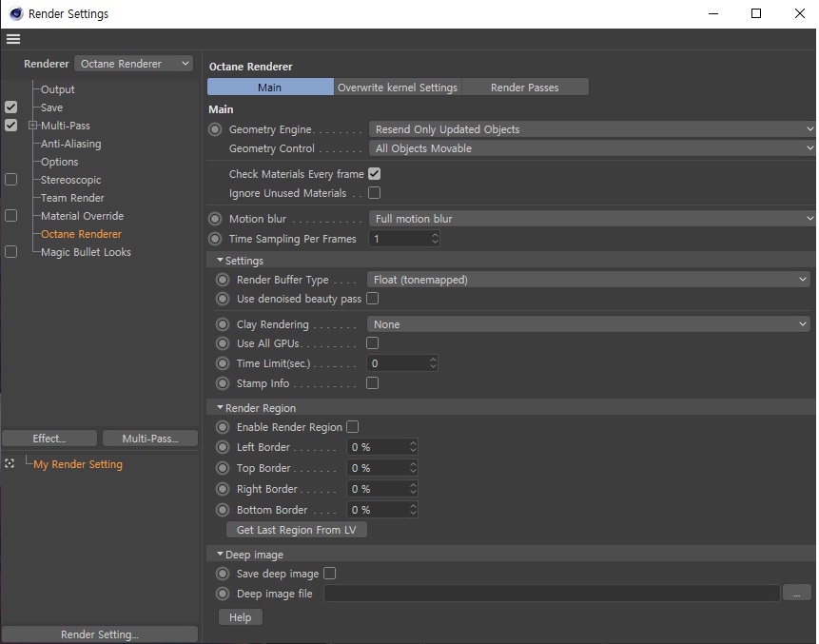The height and width of the screenshot is (644, 819).
Task: Click the keyframe dot beside Right Border
Action: [223, 489]
